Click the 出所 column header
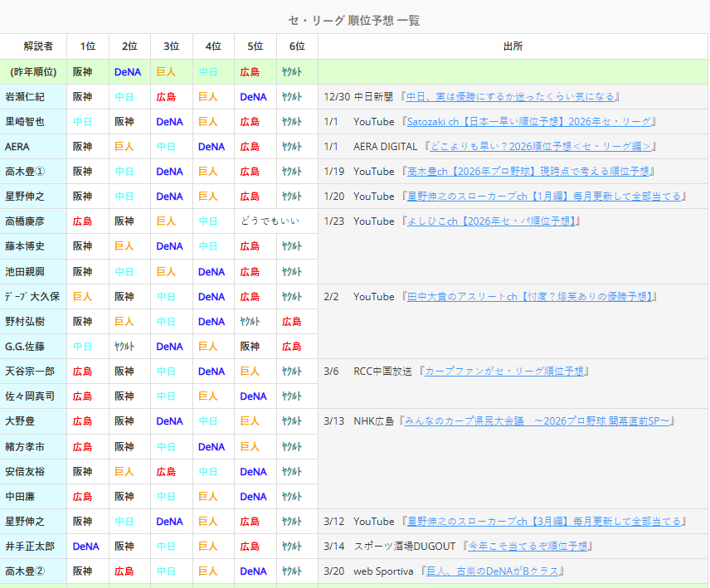The image size is (710, 588). (x=513, y=46)
